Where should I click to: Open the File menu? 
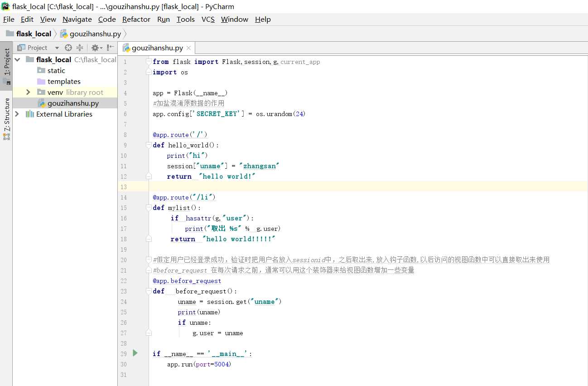point(9,19)
